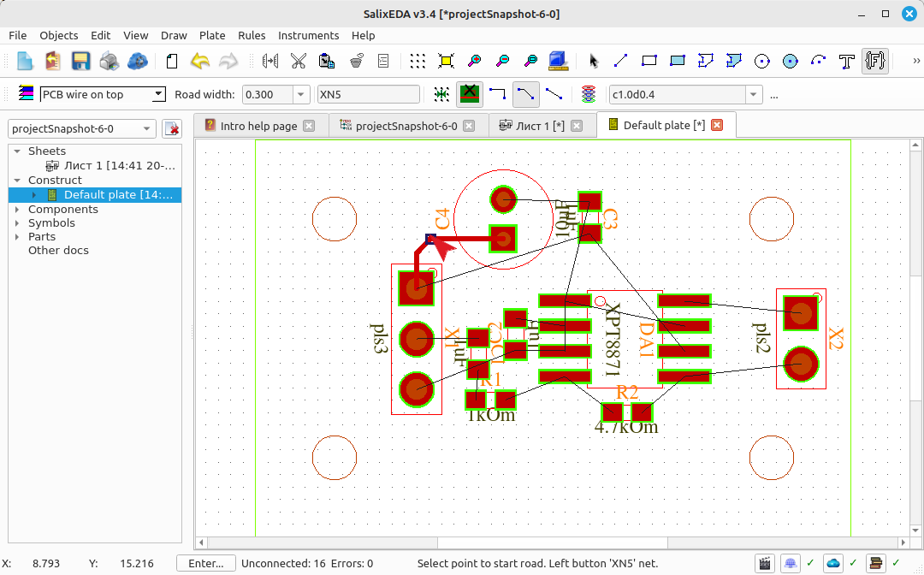
Task: Click the checklist document icon
Action: click(x=383, y=61)
